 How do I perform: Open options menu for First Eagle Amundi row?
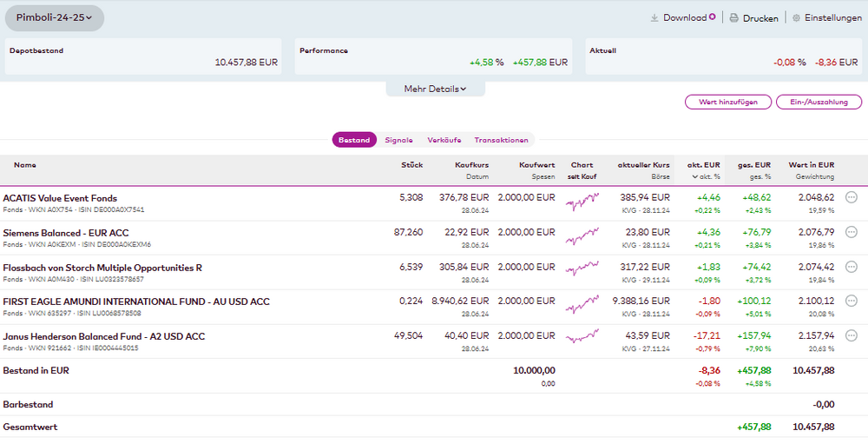point(852,301)
